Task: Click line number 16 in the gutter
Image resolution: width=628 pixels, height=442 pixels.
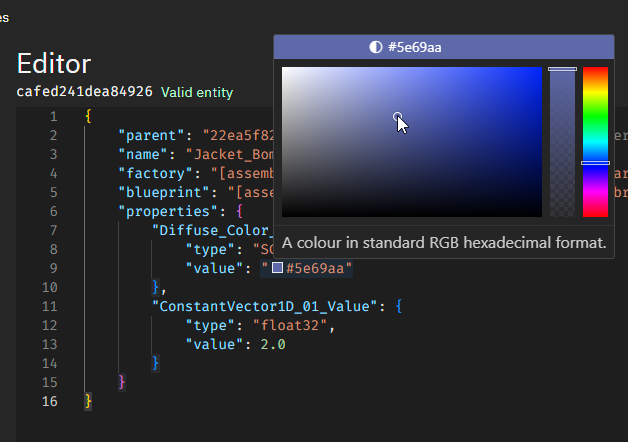Action: click(x=50, y=402)
